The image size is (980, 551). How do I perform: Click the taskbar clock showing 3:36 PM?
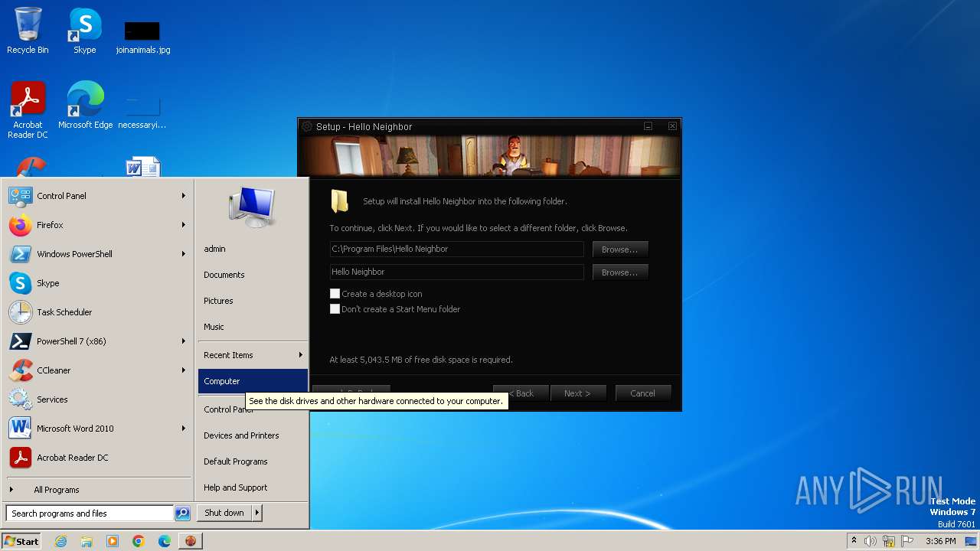point(940,541)
